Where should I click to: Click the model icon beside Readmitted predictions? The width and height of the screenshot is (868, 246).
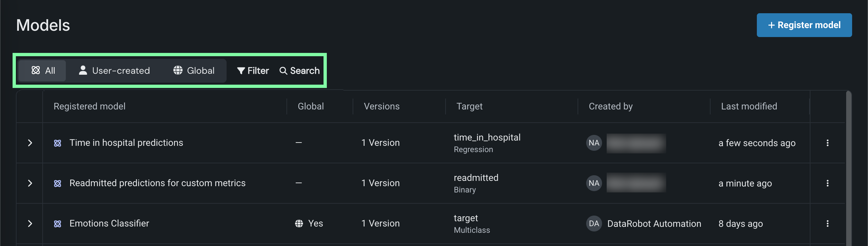click(x=58, y=183)
